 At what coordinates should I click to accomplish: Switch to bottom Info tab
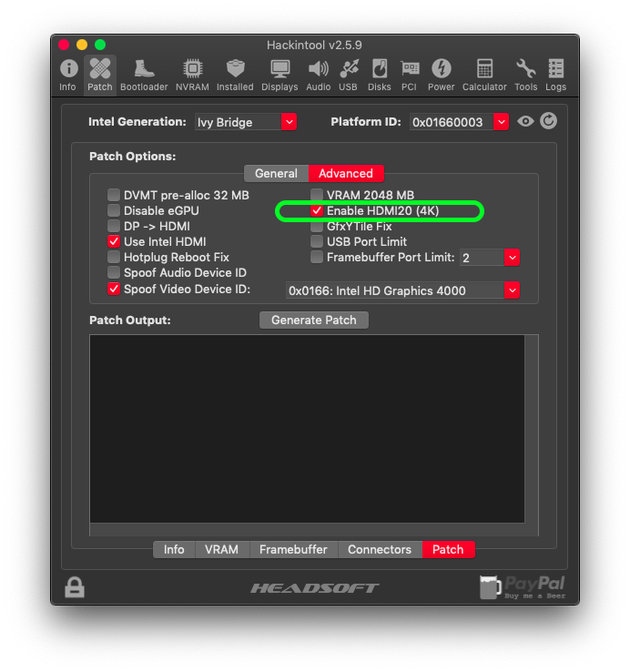pyautogui.click(x=174, y=549)
